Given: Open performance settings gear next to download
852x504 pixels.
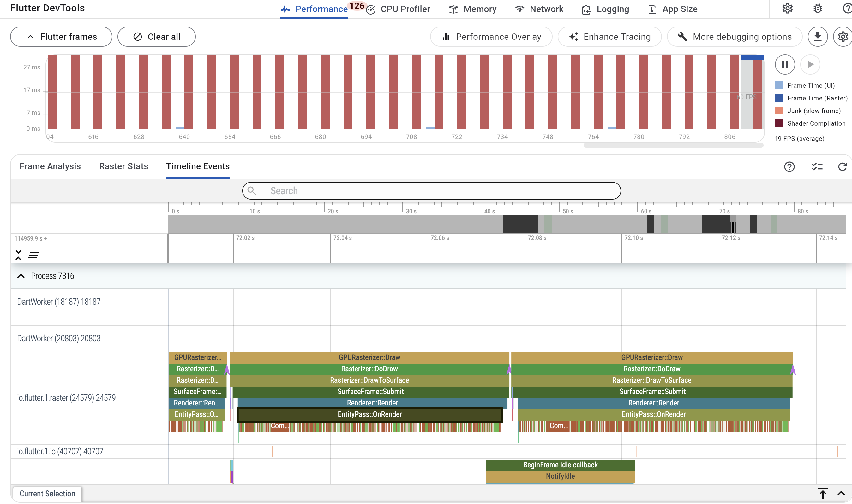Looking at the screenshot, I should pos(843,36).
